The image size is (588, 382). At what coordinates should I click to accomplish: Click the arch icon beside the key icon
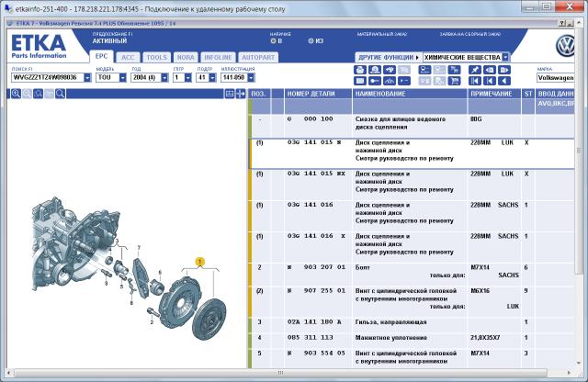click(389, 81)
